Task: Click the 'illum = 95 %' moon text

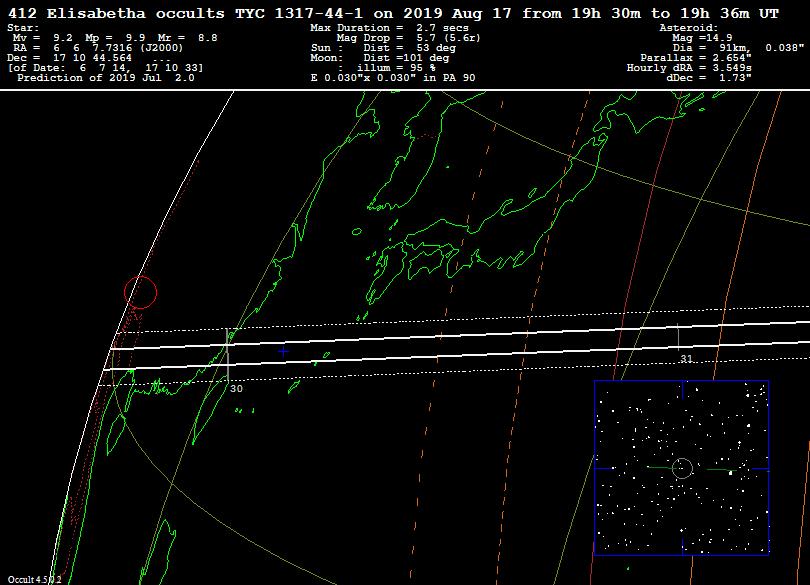Action: (396, 68)
